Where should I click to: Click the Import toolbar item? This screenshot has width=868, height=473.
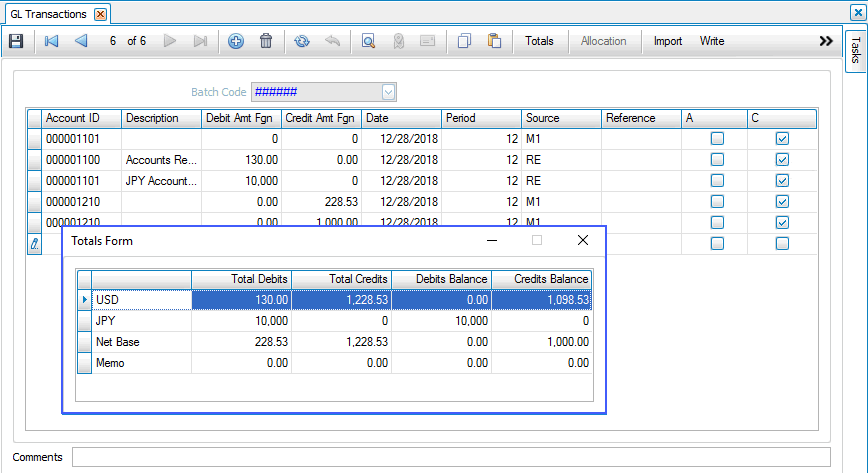pyautogui.click(x=667, y=41)
